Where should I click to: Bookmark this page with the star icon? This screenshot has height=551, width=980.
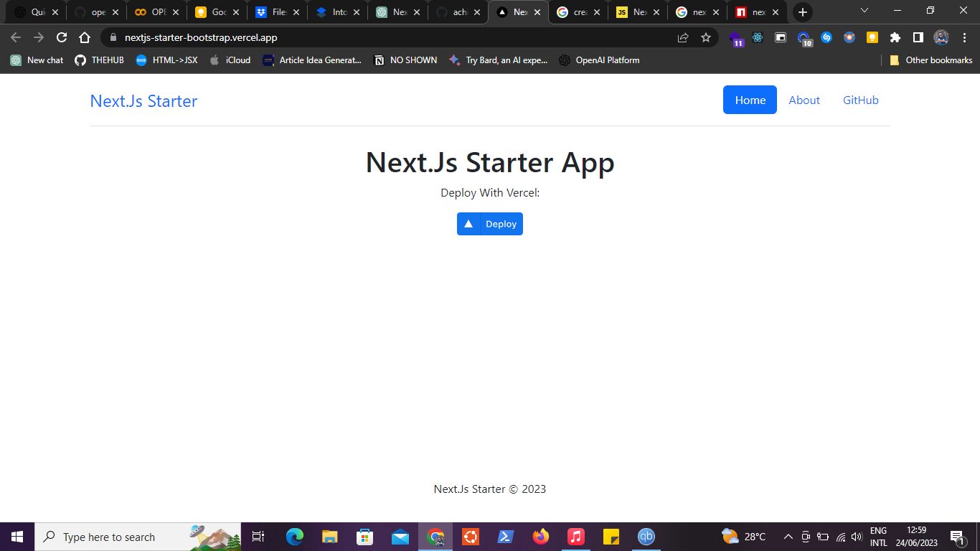706,37
